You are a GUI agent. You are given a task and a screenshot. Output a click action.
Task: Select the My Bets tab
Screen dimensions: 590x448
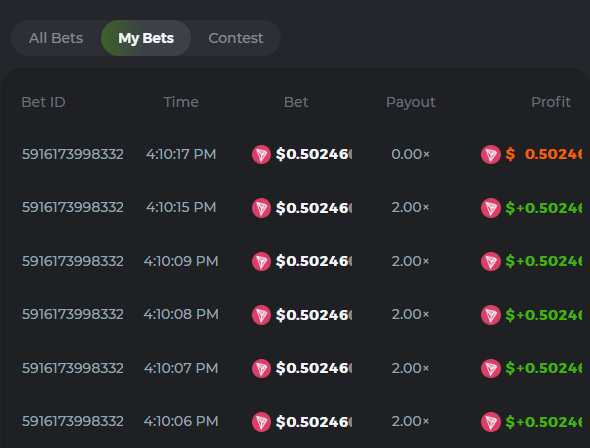[x=146, y=38]
